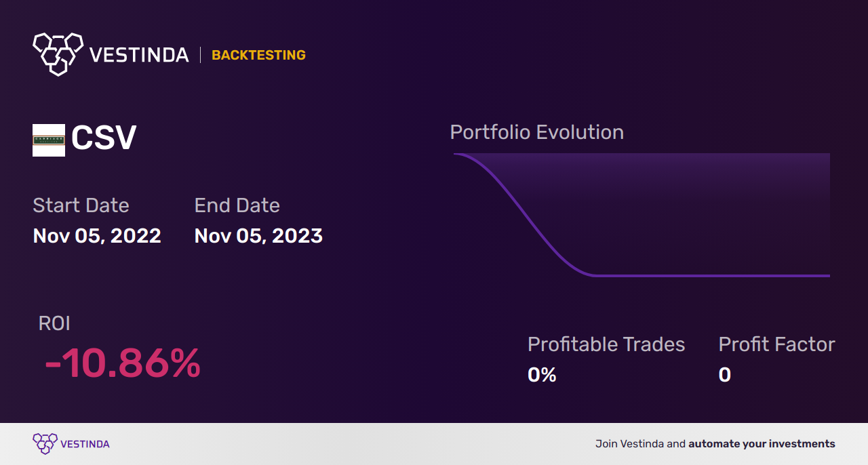Click the Portfolio Evolution chart title
This screenshot has width=868, height=465.
click(537, 132)
